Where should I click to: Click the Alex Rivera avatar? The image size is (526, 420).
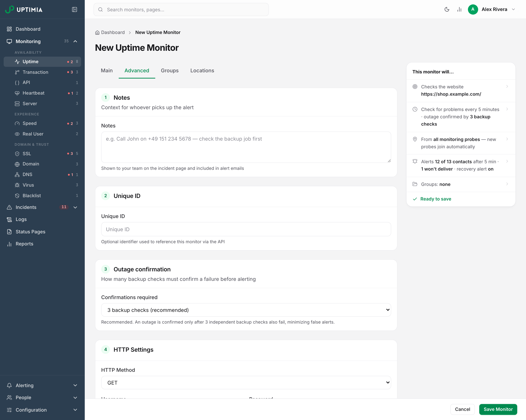coord(472,9)
